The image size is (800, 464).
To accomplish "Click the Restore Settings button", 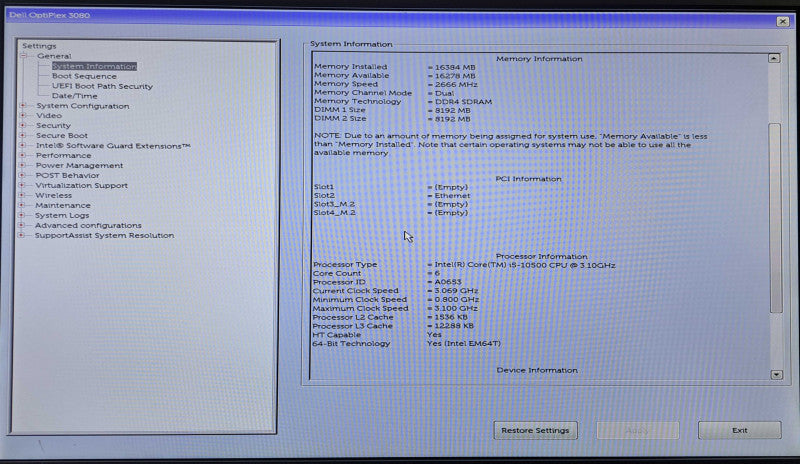I will (x=535, y=430).
